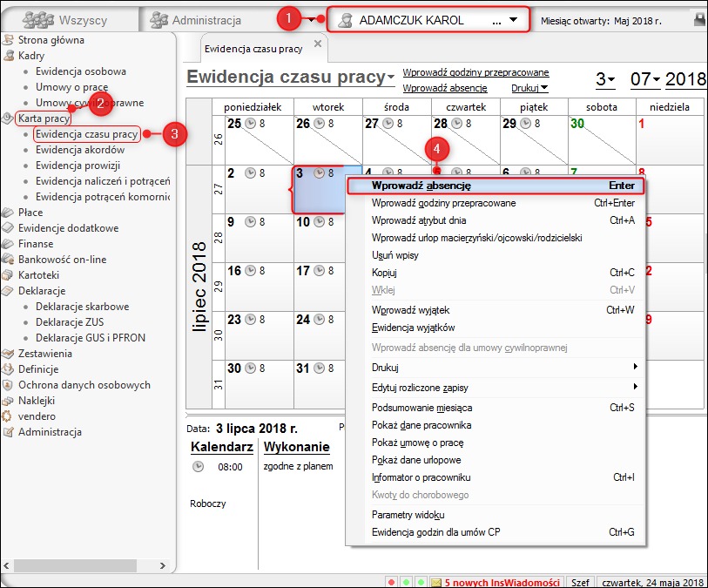Choose Pokaż umowę o pracę entry
The image size is (708, 588).
click(496, 443)
